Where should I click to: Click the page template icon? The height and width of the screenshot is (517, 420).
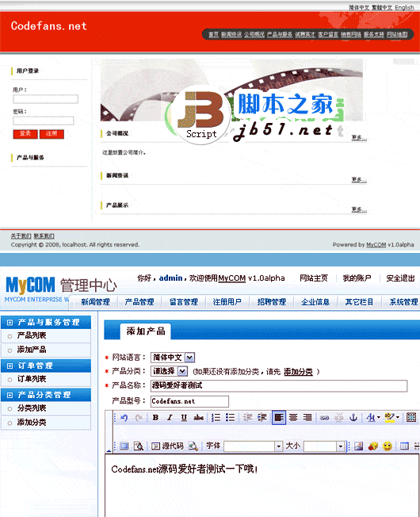tap(124, 446)
